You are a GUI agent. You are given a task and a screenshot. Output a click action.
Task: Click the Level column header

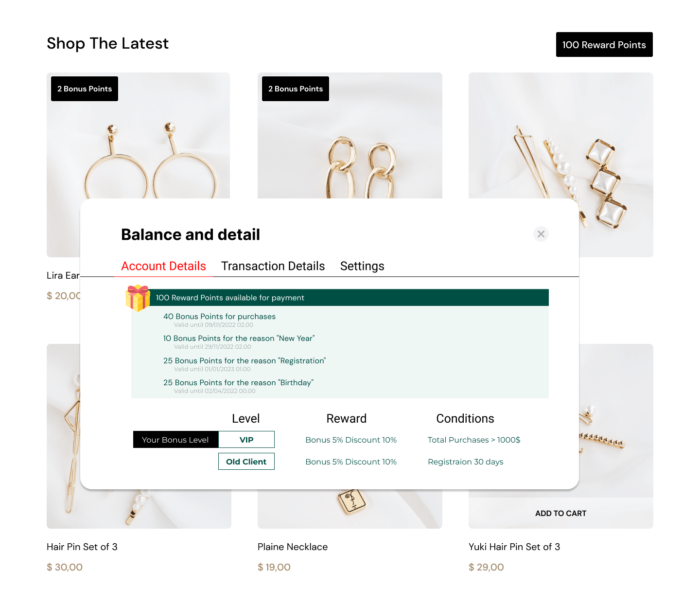[x=246, y=418]
